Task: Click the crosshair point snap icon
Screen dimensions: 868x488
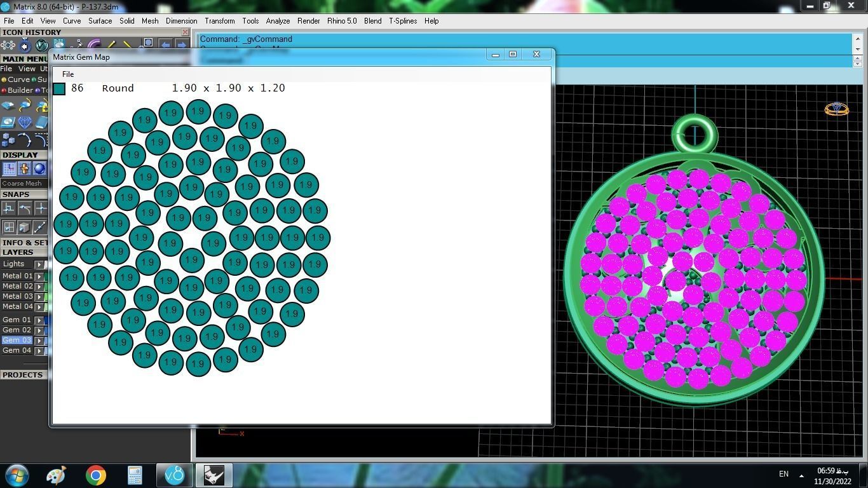Action: click(x=41, y=208)
